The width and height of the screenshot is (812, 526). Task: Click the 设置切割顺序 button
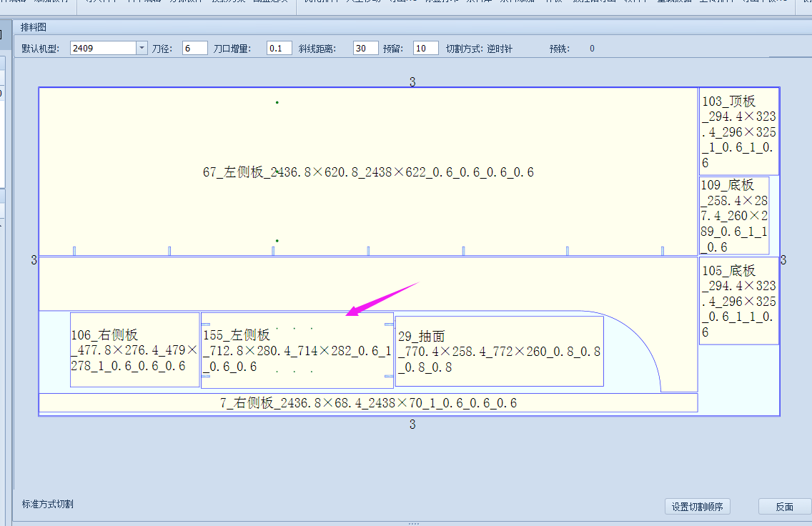pos(697,507)
